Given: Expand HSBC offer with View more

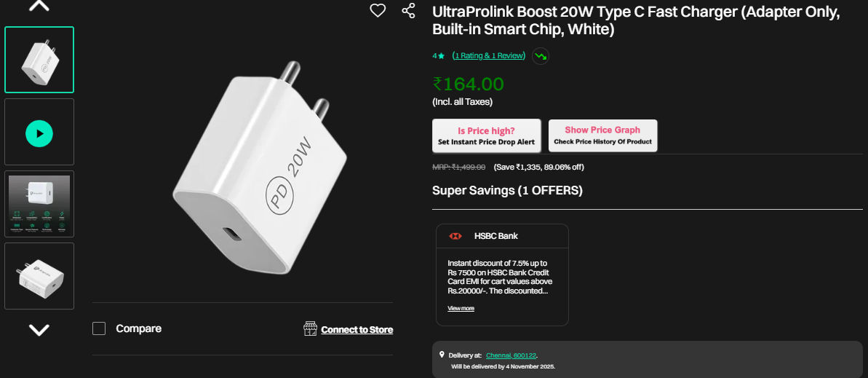Looking at the screenshot, I should point(461,308).
